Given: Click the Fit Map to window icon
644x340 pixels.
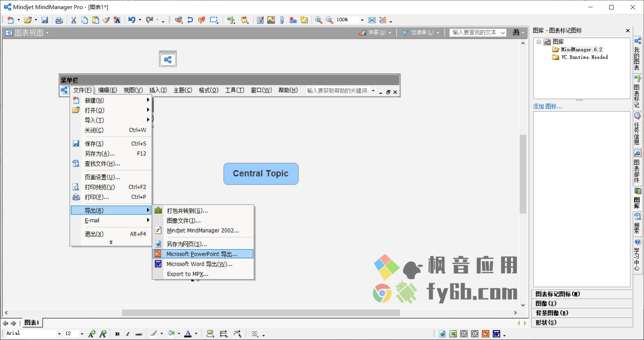Looking at the screenshot, I should 372,20.
